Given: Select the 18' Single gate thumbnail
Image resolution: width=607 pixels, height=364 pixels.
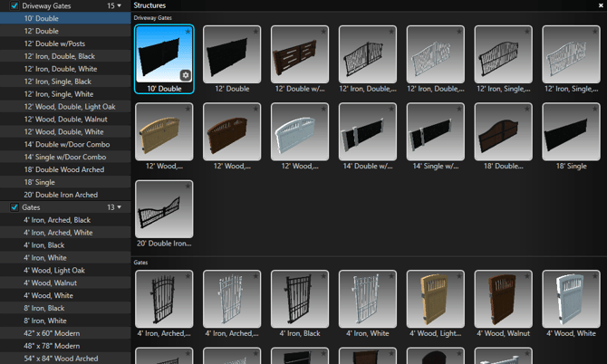Looking at the screenshot, I should [x=570, y=134].
